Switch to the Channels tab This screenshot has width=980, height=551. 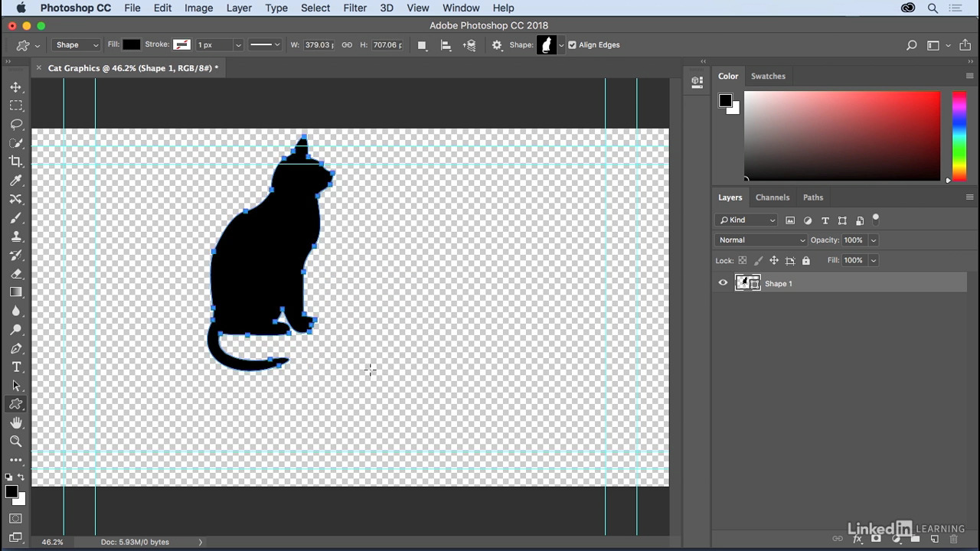[773, 197]
